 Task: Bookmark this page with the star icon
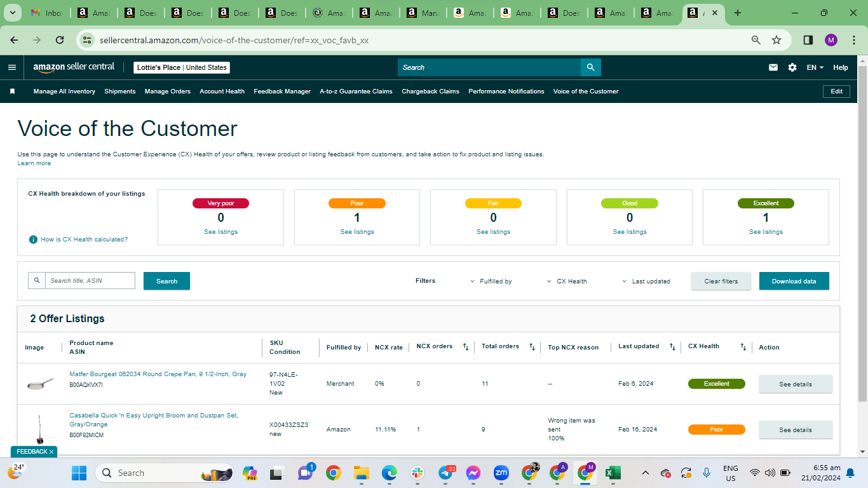click(776, 40)
